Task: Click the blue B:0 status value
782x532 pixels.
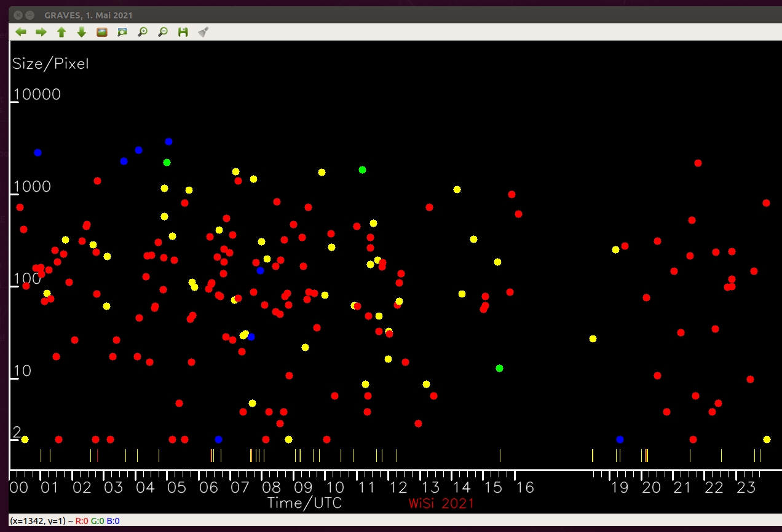Action: pyautogui.click(x=113, y=521)
